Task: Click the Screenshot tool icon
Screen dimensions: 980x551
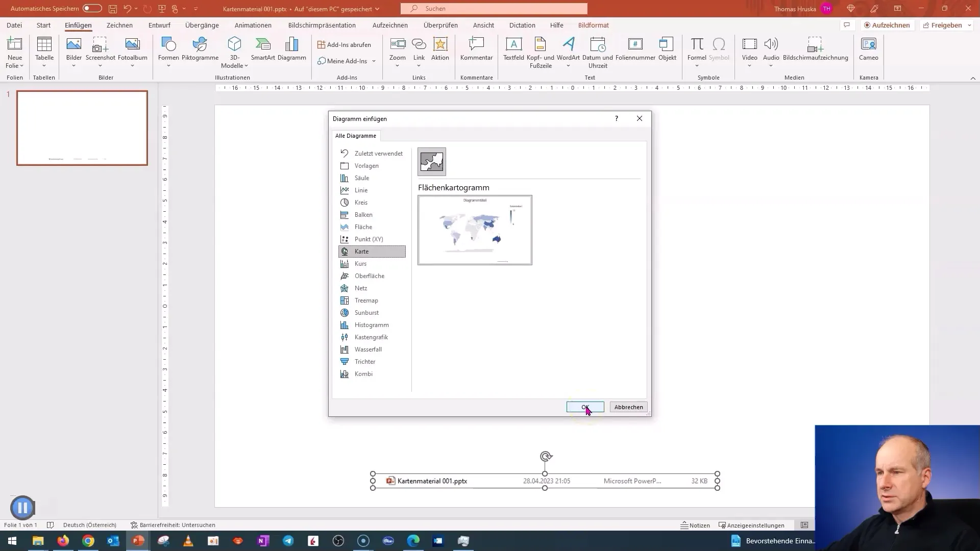Action: [100, 45]
